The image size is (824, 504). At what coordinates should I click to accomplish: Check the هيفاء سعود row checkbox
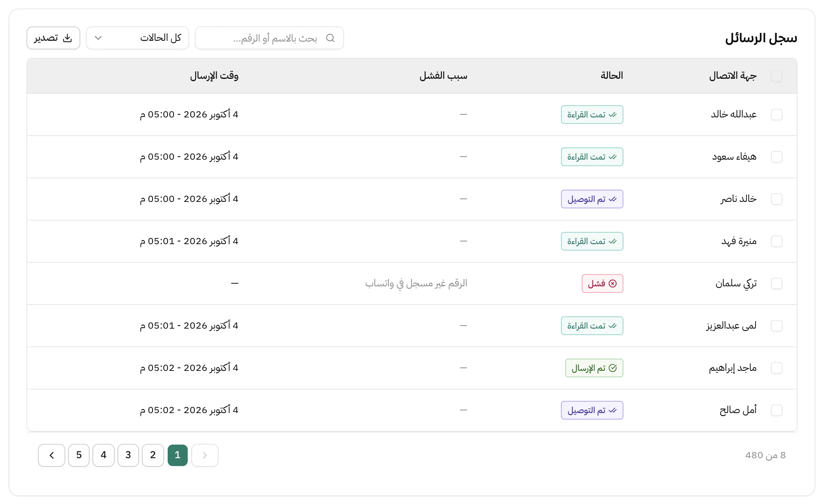click(777, 157)
